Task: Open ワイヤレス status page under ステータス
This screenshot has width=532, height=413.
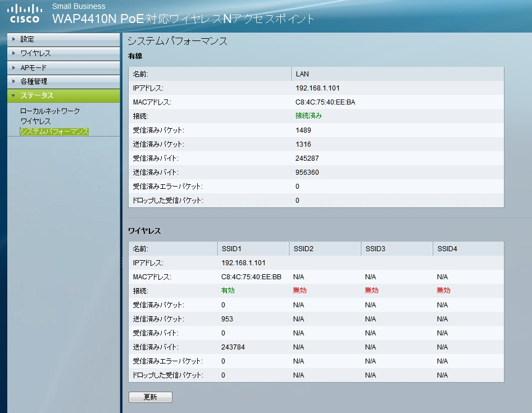Action: pos(35,121)
